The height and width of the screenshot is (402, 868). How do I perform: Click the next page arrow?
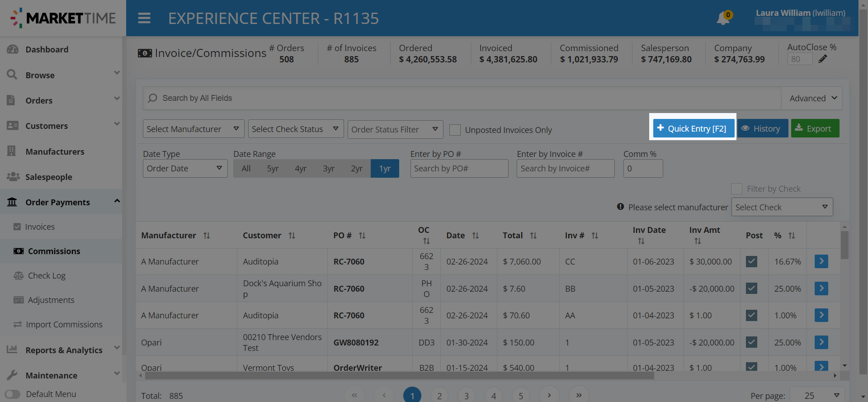(549, 395)
